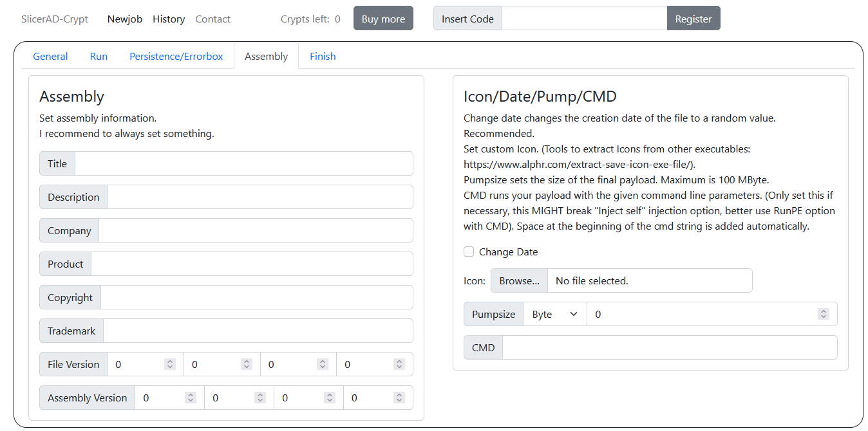The image size is (868, 431).
Task: Click the Register button
Action: 693,19
